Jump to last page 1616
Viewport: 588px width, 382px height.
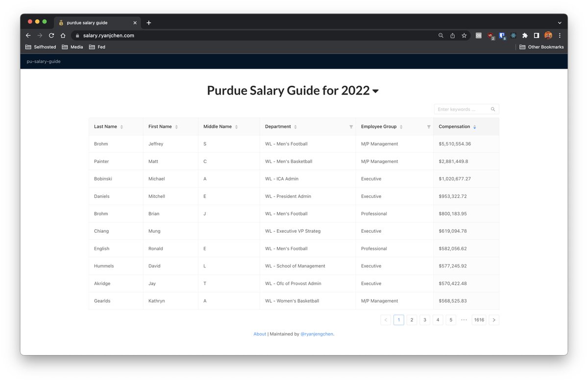pos(479,320)
